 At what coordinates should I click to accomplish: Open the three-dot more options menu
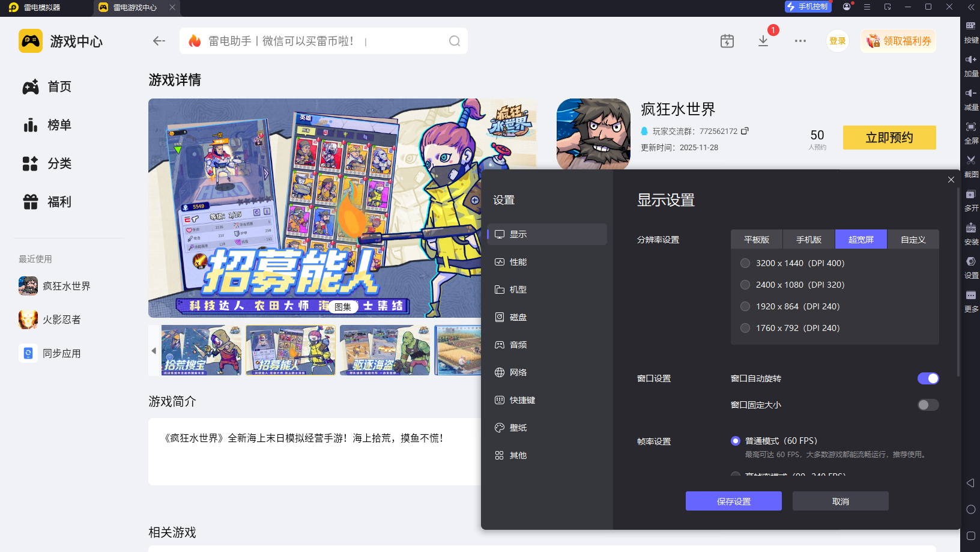[800, 41]
